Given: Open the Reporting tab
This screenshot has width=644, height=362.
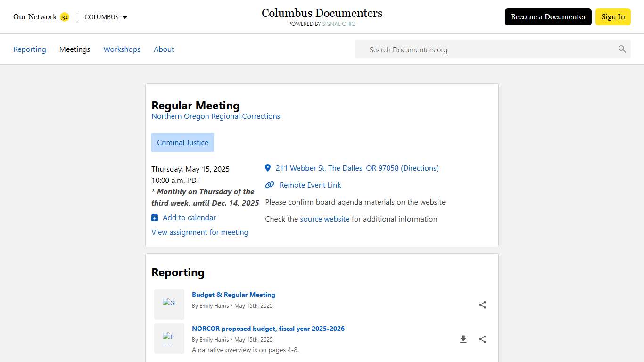Looking at the screenshot, I should tap(30, 49).
